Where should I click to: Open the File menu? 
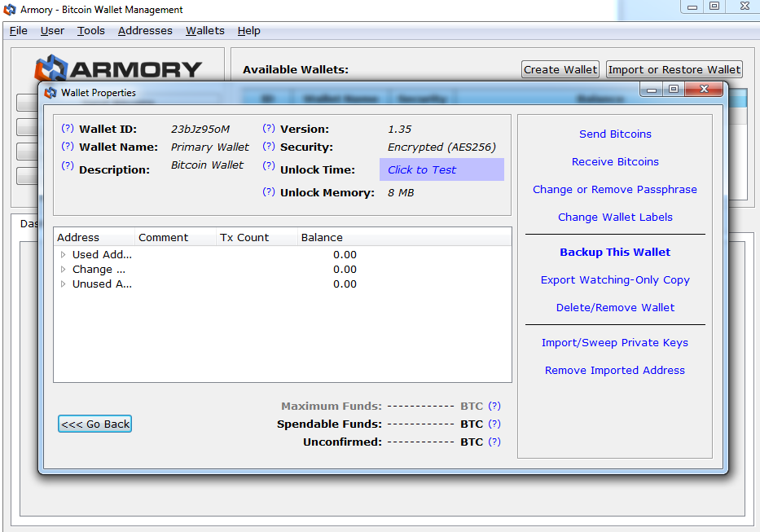coord(19,31)
